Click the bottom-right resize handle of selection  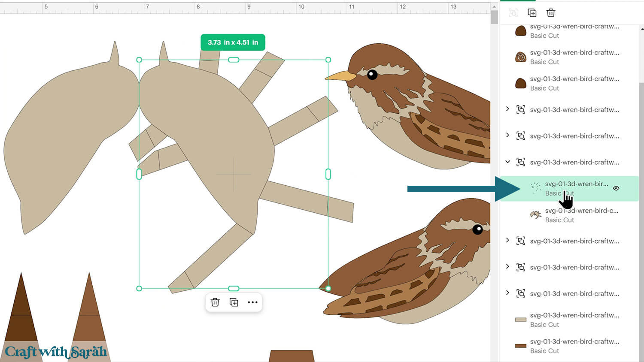coord(328,289)
